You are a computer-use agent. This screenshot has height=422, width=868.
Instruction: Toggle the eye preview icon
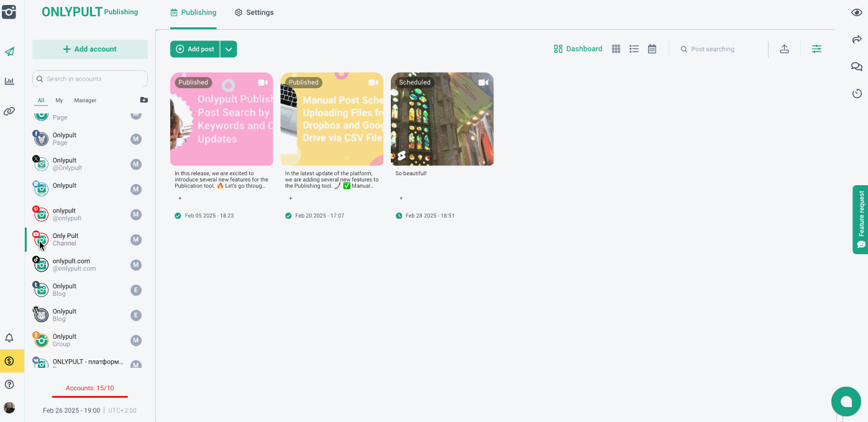(856, 12)
